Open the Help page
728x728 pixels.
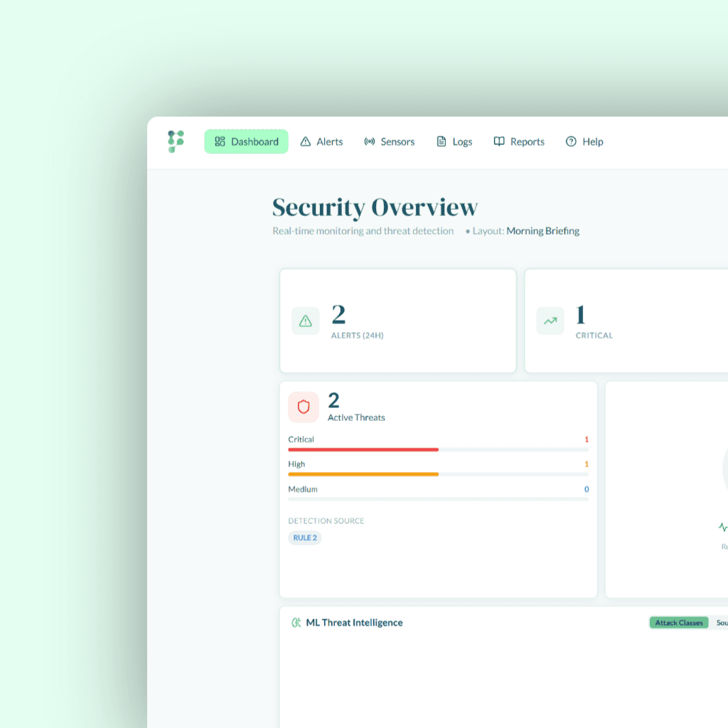[x=584, y=141]
